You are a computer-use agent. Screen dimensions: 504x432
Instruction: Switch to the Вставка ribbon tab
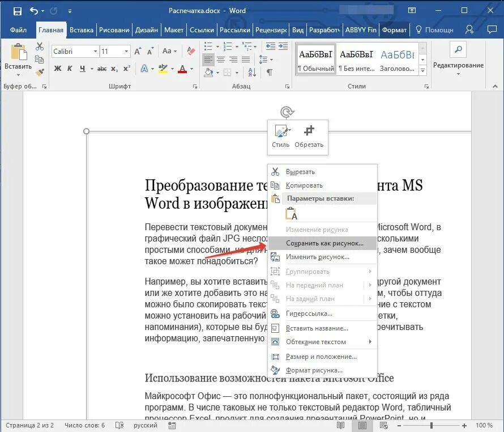82,29
